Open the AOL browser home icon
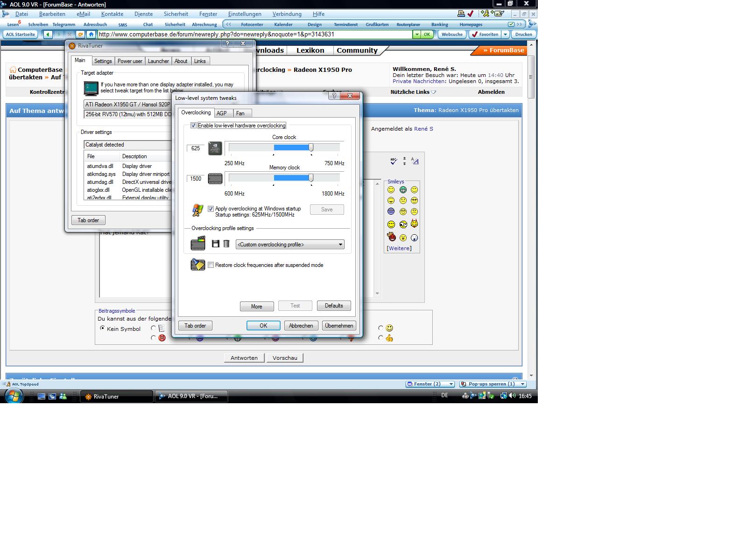The width and height of the screenshot is (747, 560). [91, 35]
